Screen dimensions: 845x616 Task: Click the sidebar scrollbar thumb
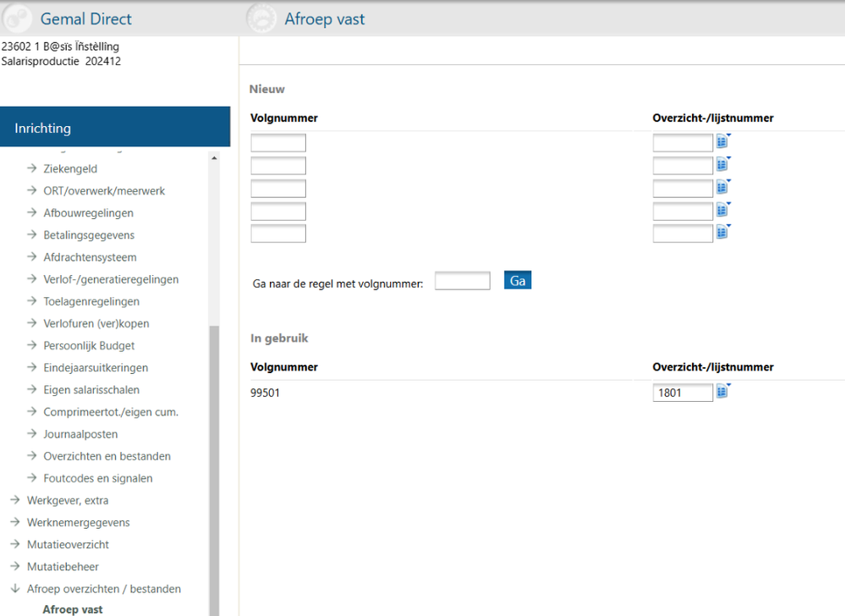[214, 469]
